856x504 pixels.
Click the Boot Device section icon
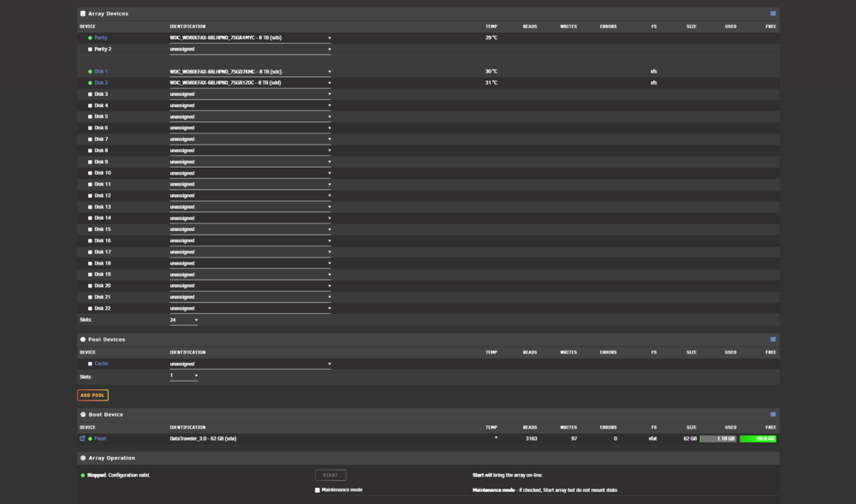pyautogui.click(x=83, y=414)
